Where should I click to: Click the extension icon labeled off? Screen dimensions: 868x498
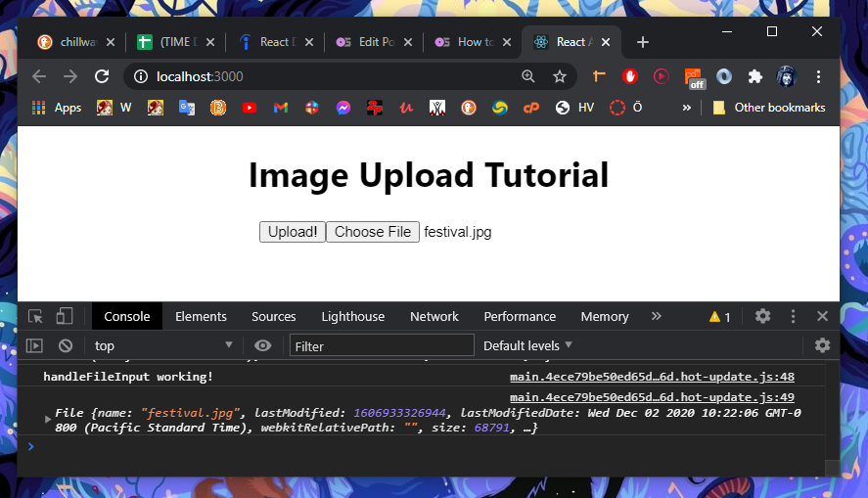pos(694,78)
